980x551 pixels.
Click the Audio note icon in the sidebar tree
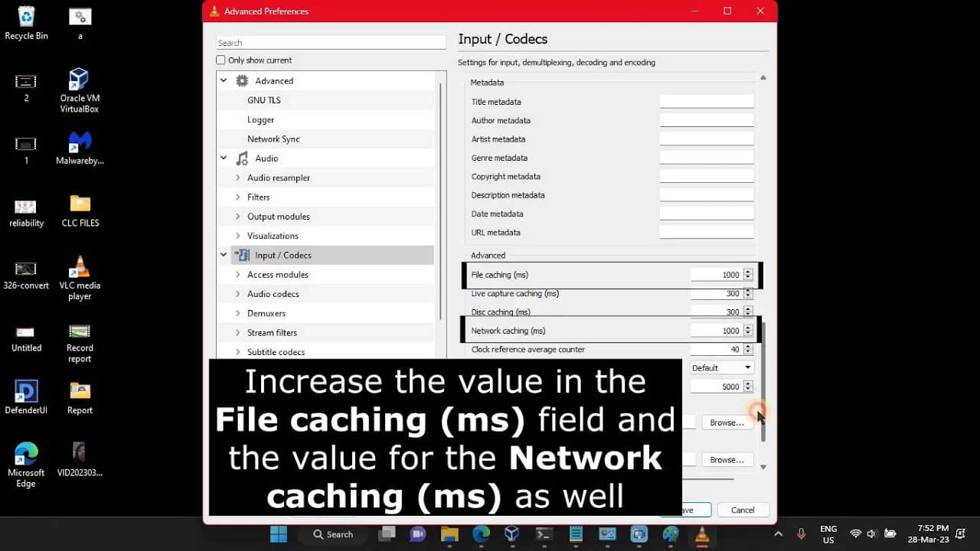[x=243, y=158]
